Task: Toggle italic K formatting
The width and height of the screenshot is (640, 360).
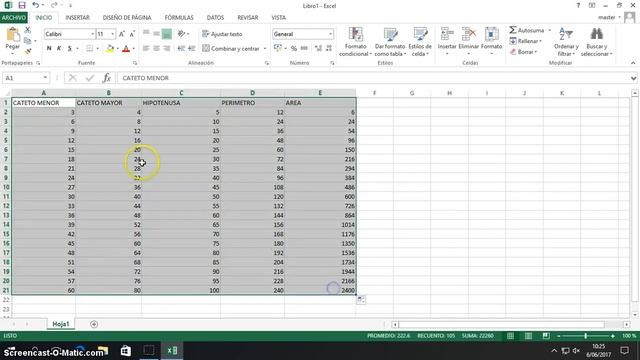Action: click(x=59, y=48)
